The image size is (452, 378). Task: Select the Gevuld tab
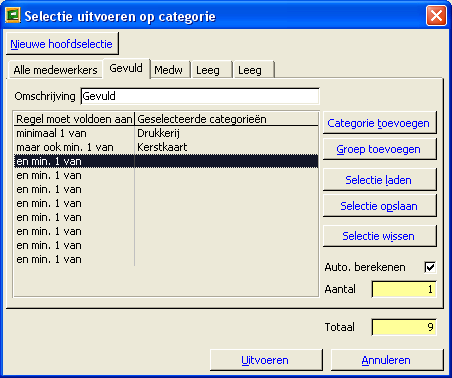point(126,68)
